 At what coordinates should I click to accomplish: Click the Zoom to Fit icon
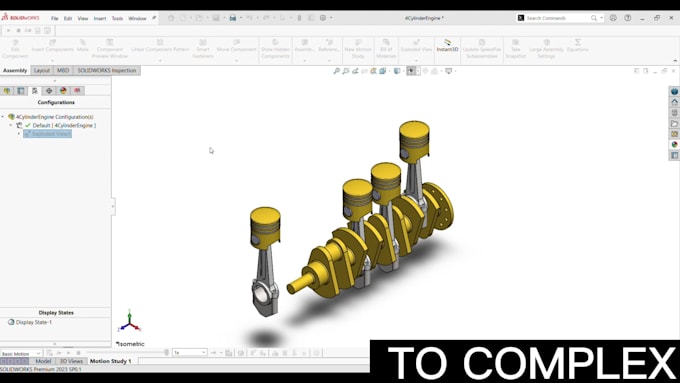(x=337, y=71)
